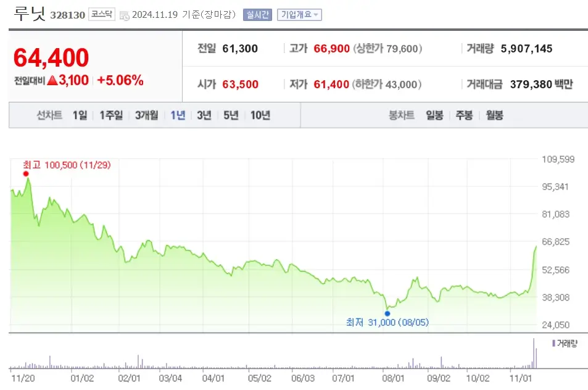Select the 주봉 weekly candle option

[463, 115]
